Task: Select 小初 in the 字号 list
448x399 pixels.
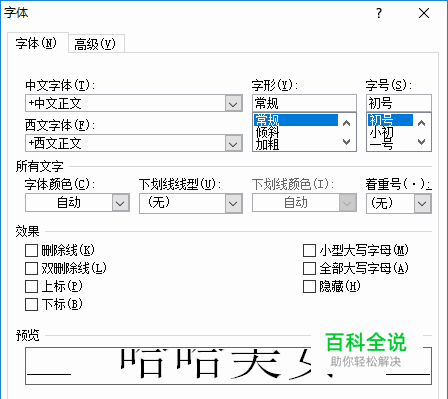Action: click(390, 132)
